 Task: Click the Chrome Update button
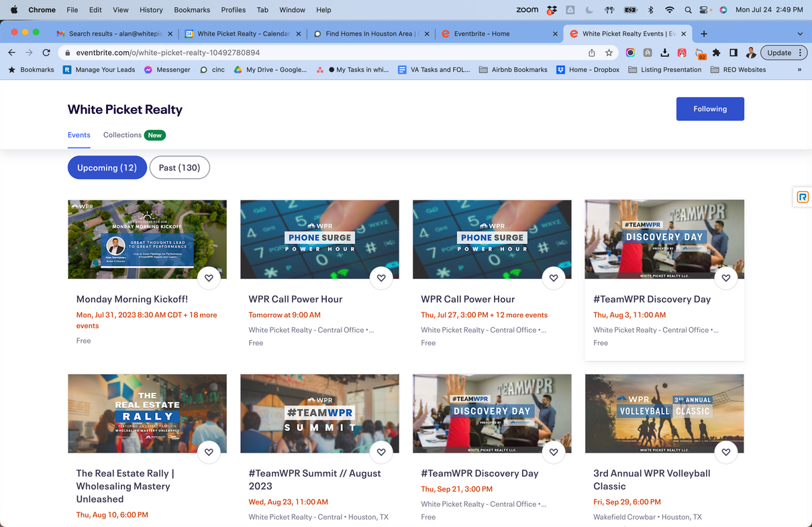[x=779, y=52]
